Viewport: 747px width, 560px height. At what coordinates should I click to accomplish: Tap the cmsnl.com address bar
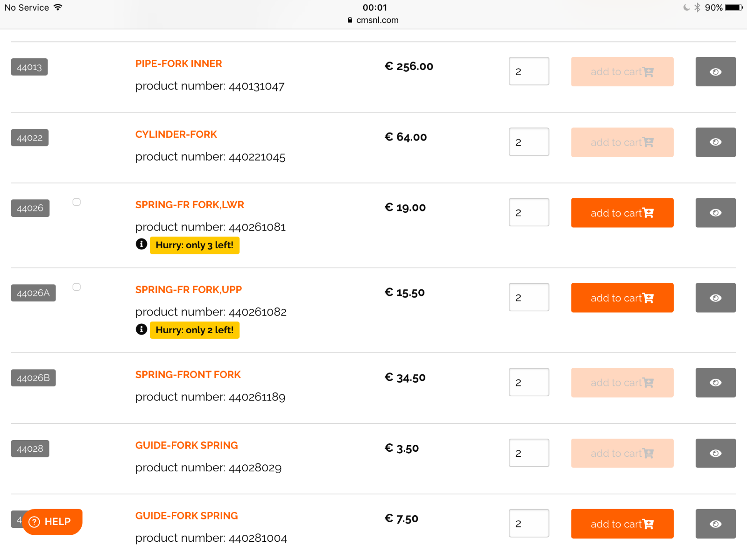373,20
